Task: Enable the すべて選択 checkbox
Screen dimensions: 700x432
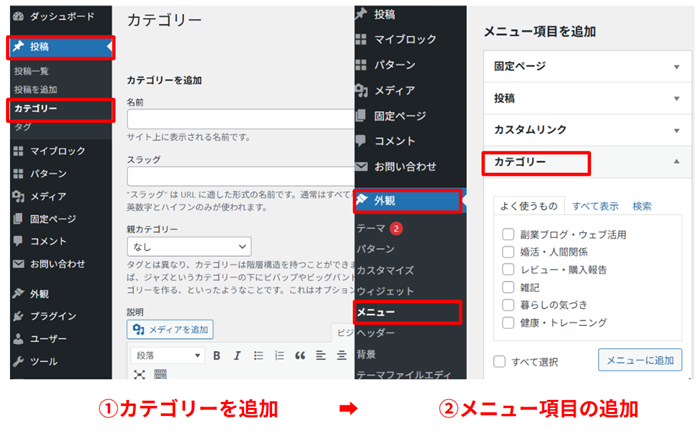Action: (x=500, y=361)
